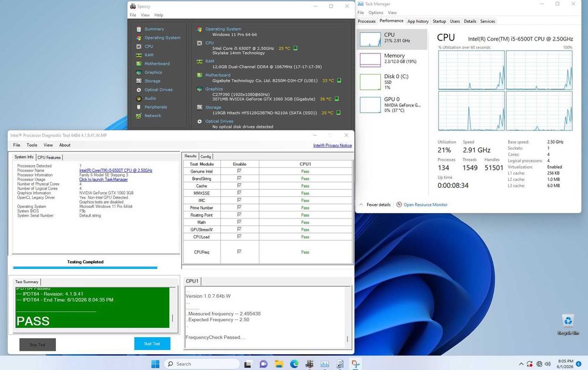Open the Windows Start button
This screenshot has height=370, width=588.
[x=155, y=364]
